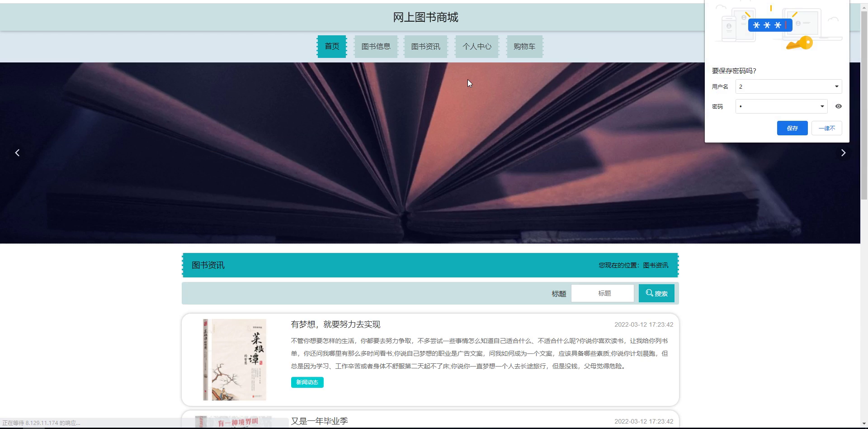Open the 购物车 nav tab
Image resolution: width=868 pixels, height=429 pixels.
click(x=524, y=47)
